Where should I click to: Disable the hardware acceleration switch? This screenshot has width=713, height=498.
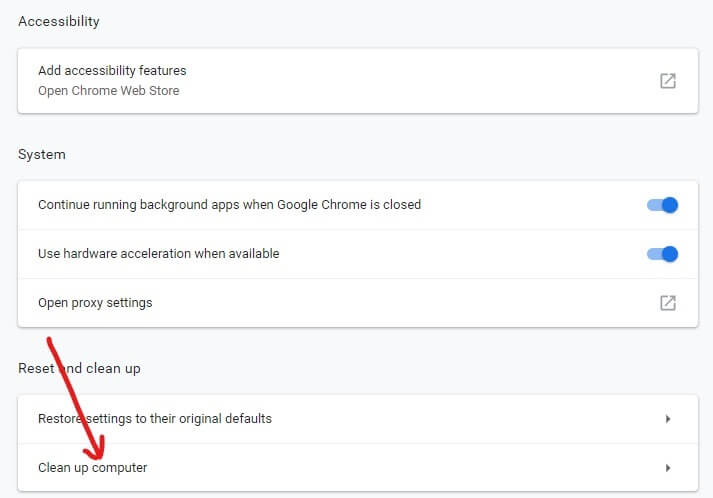pyautogui.click(x=662, y=254)
